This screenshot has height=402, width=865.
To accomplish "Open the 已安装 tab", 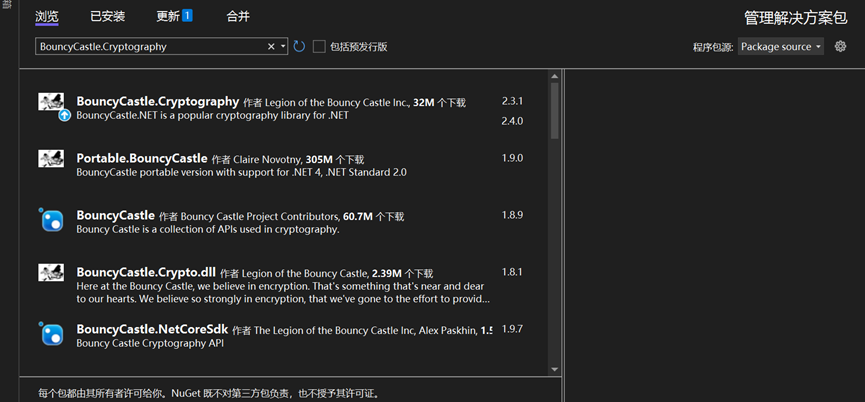I will pyautogui.click(x=108, y=17).
